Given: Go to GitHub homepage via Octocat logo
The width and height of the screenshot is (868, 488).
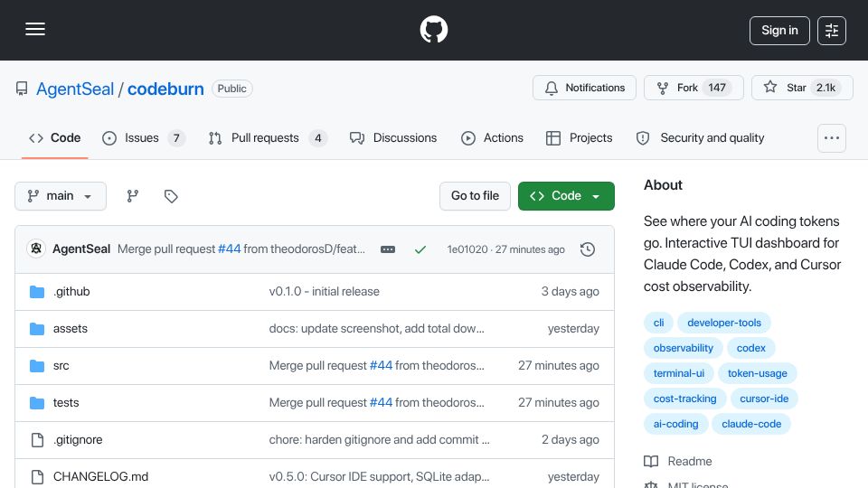Looking at the screenshot, I should pos(433,29).
